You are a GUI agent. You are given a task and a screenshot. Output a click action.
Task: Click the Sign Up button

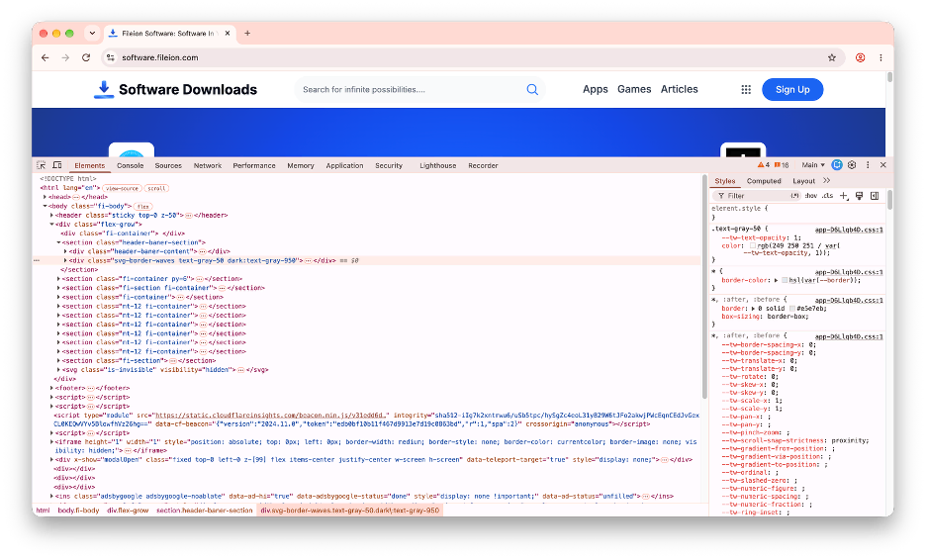(x=791, y=89)
